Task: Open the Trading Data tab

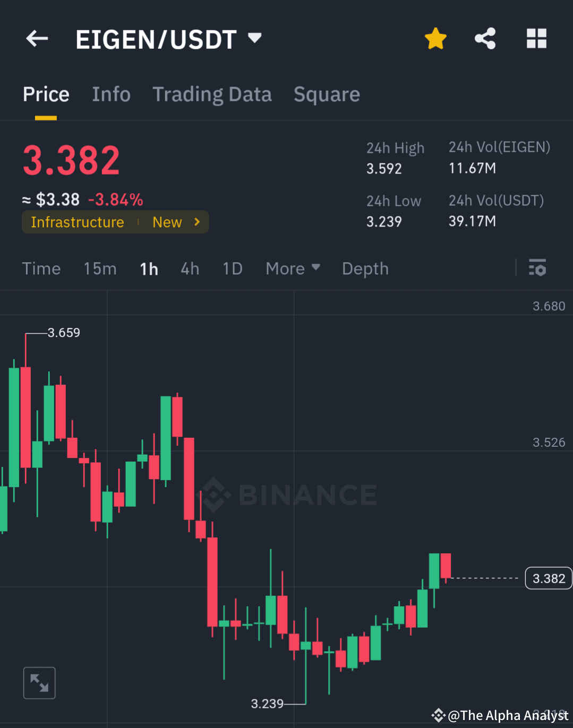Action: click(212, 94)
